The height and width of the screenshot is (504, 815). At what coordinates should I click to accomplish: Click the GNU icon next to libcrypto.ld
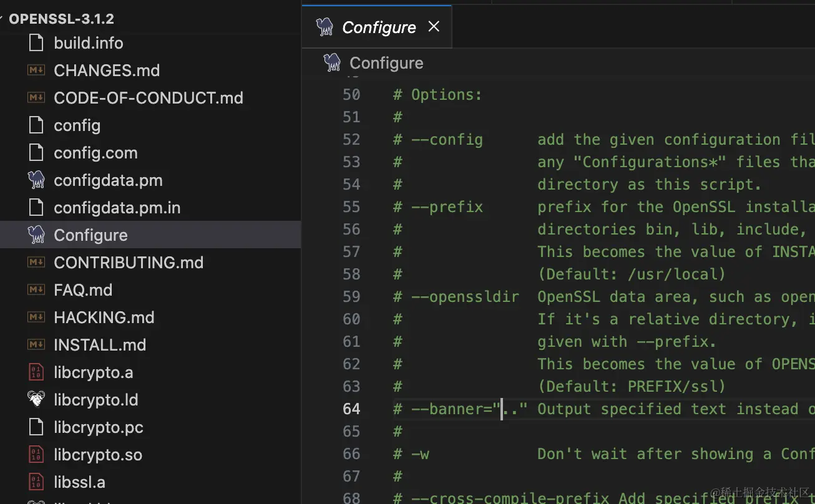click(x=37, y=400)
